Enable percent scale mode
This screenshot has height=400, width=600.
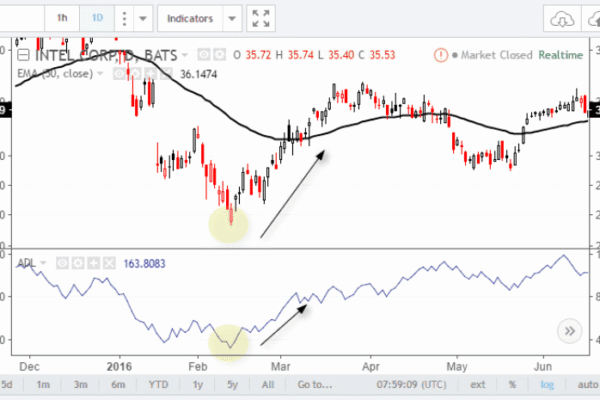click(x=512, y=384)
